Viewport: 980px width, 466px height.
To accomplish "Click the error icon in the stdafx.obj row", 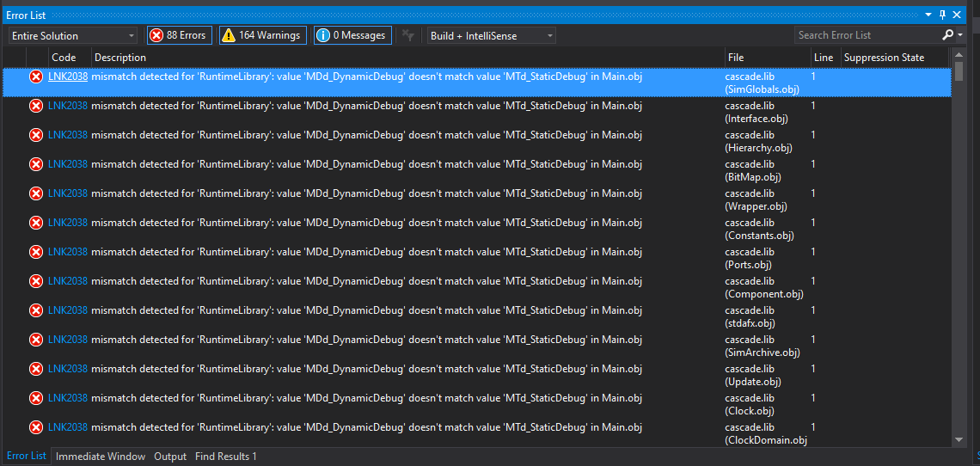I will pyautogui.click(x=36, y=310).
